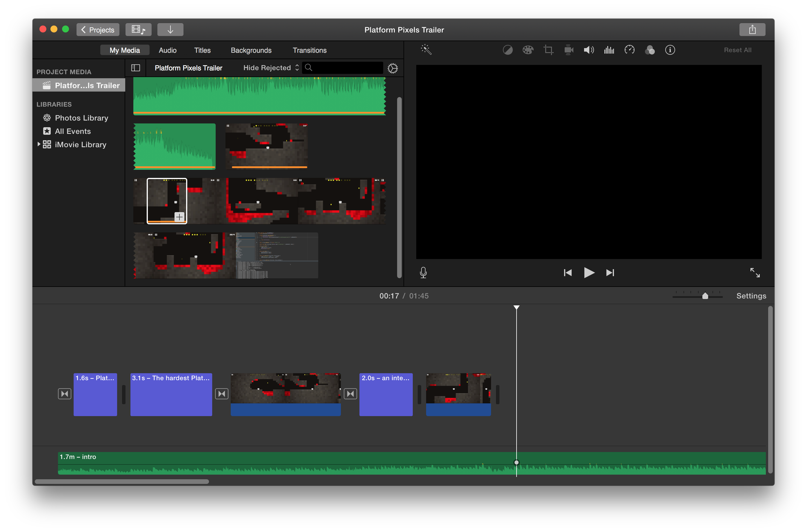Select the cropping tool
The height and width of the screenshot is (532, 807).
click(548, 50)
